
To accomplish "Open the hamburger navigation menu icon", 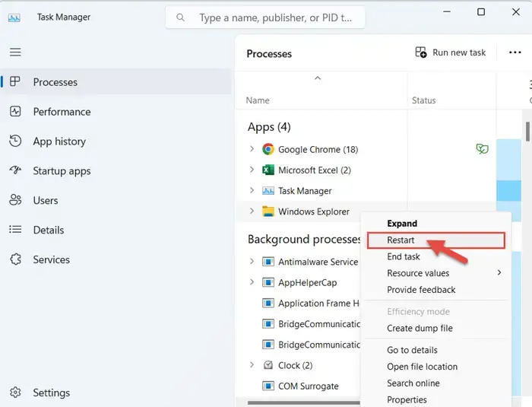I will pyautogui.click(x=15, y=52).
